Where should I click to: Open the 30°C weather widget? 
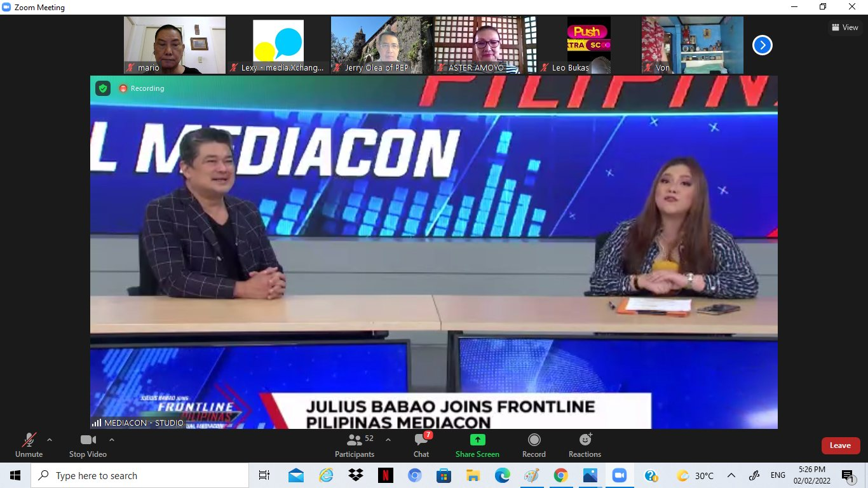pos(695,475)
